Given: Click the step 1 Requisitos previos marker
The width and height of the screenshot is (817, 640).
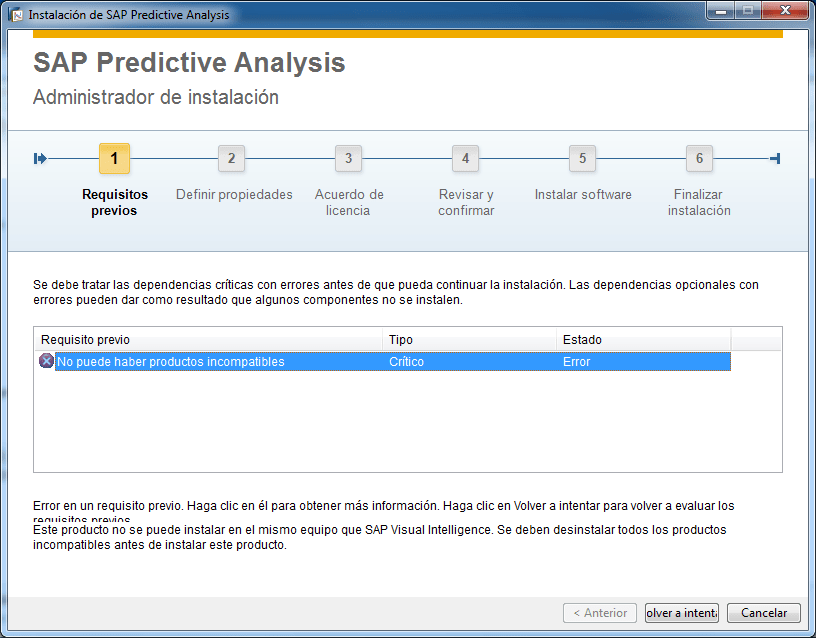Looking at the screenshot, I should click(x=114, y=158).
